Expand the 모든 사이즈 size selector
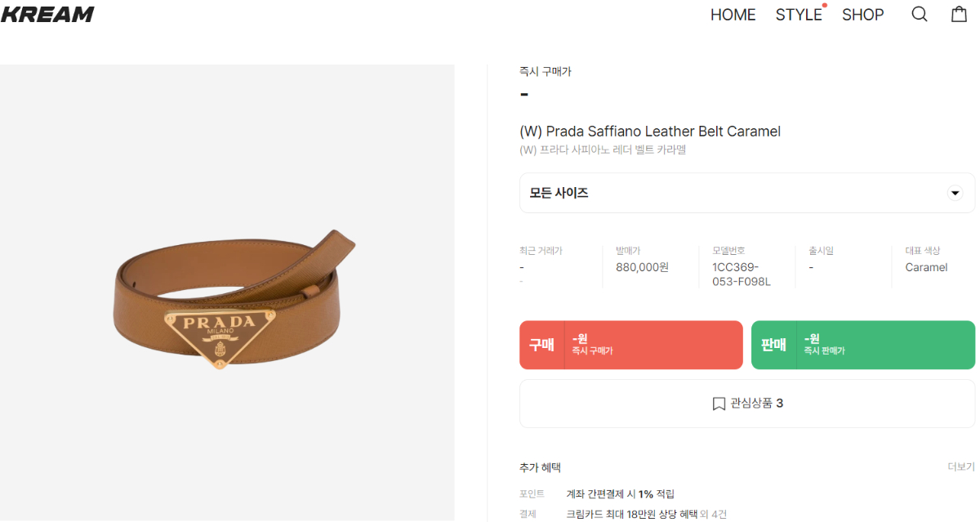 (747, 193)
